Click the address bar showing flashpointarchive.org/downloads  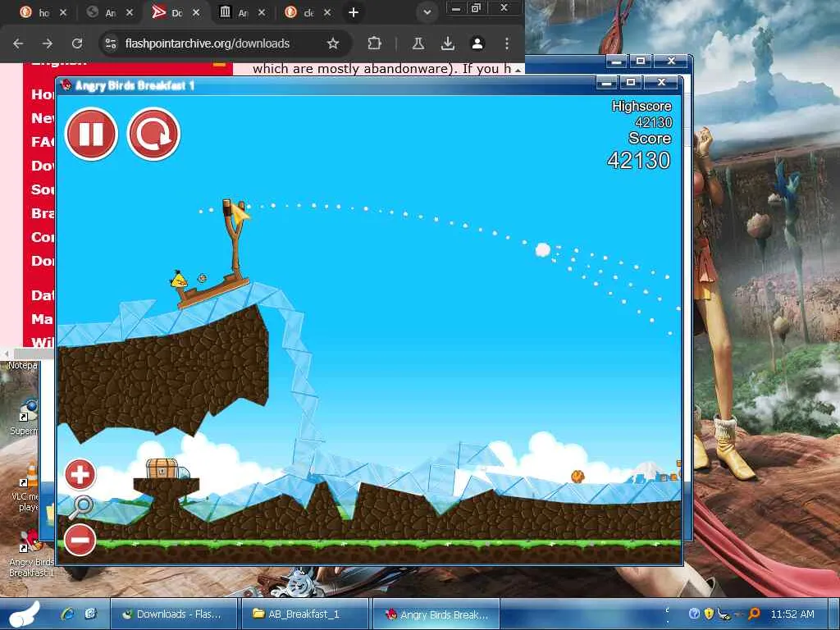pyautogui.click(x=208, y=43)
